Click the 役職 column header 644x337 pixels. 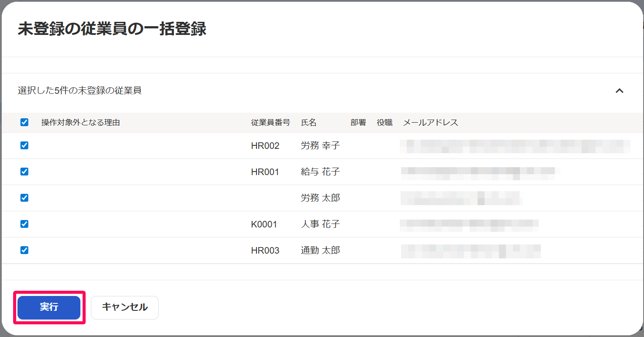(384, 123)
